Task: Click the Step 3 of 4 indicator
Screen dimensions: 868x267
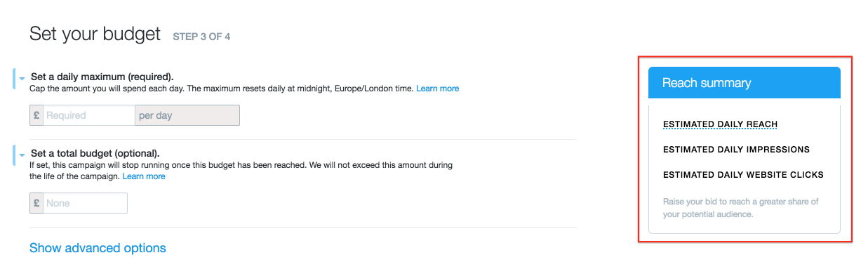Action: coord(201,37)
